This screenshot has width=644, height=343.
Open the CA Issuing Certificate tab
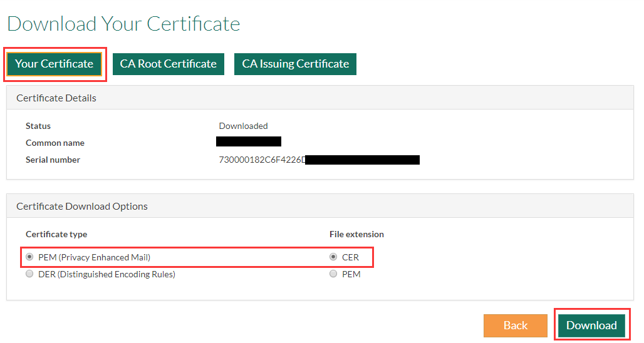[295, 64]
